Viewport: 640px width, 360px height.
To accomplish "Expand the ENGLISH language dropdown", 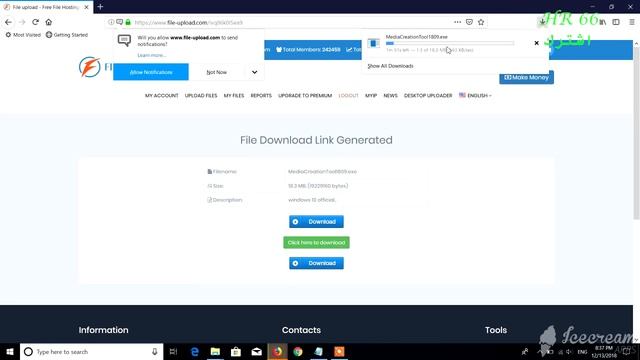I will pyautogui.click(x=476, y=96).
